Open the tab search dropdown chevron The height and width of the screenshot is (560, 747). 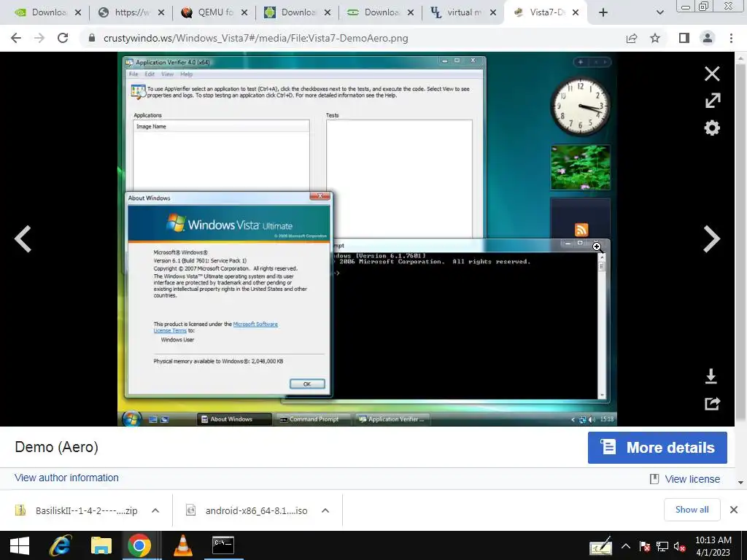tap(659, 13)
